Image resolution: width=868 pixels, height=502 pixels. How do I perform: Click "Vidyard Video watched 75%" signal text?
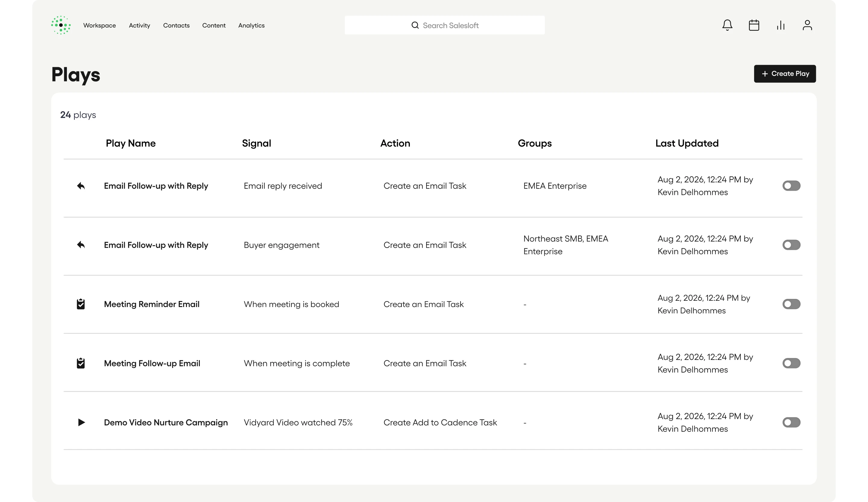(x=298, y=422)
